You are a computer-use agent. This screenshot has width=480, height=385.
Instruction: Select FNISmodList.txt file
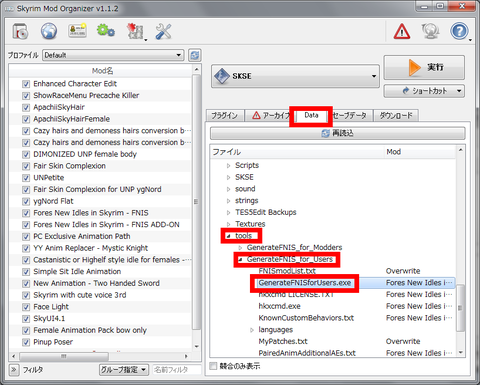[287, 271]
